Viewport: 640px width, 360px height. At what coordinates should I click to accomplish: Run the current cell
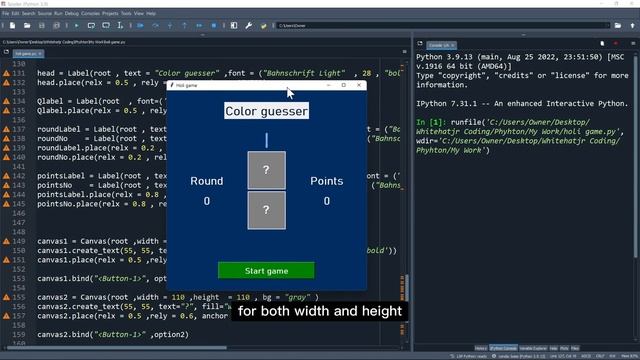coord(91,26)
